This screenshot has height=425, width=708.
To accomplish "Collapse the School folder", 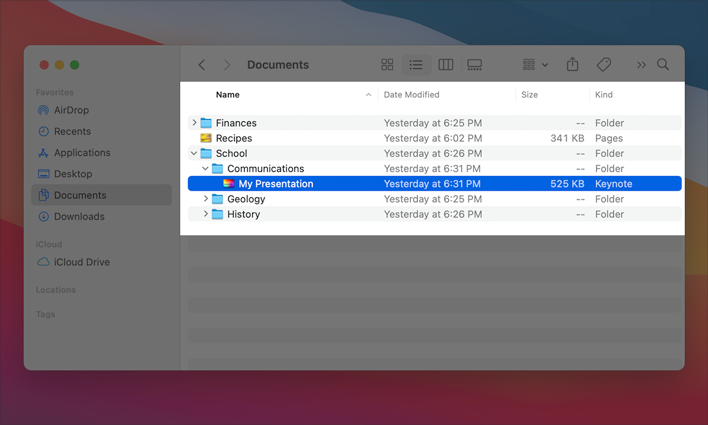I will (x=194, y=154).
